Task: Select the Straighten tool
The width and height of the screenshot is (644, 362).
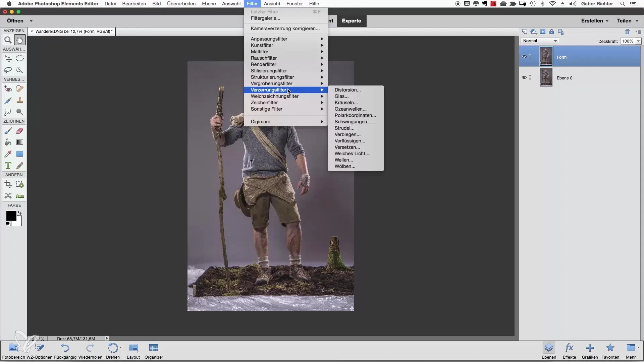Action: (20, 196)
